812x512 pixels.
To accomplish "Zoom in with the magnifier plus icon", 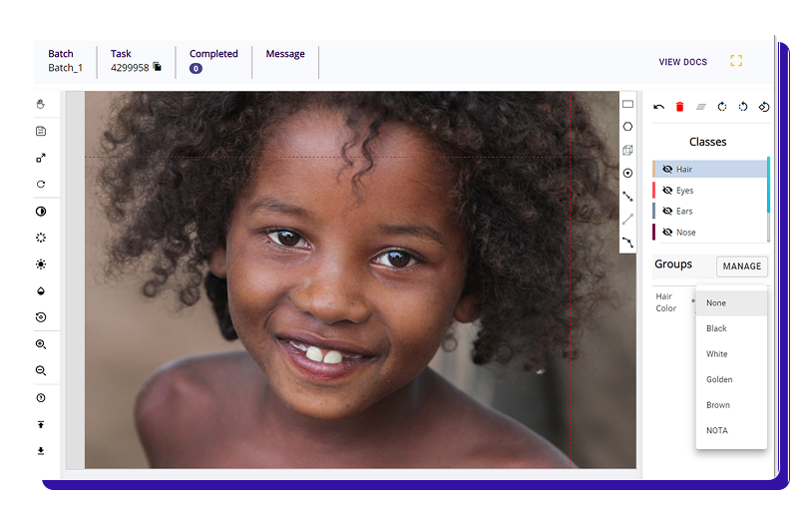I will click(41, 344).
